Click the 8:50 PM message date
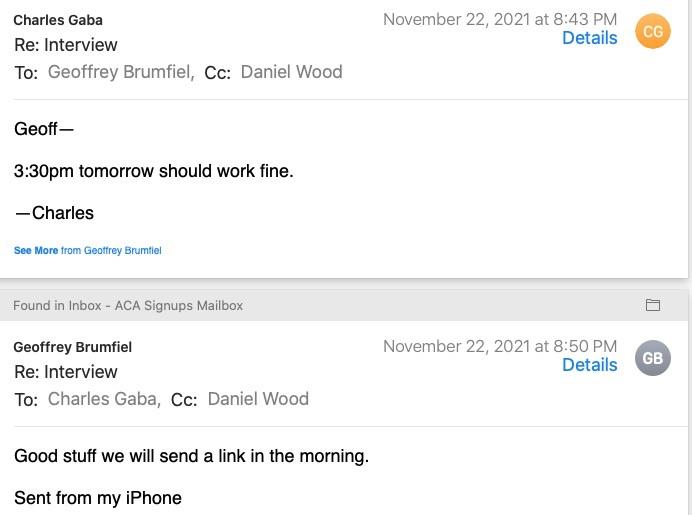This screenshot has height=515, width=692. pos(500,346)
